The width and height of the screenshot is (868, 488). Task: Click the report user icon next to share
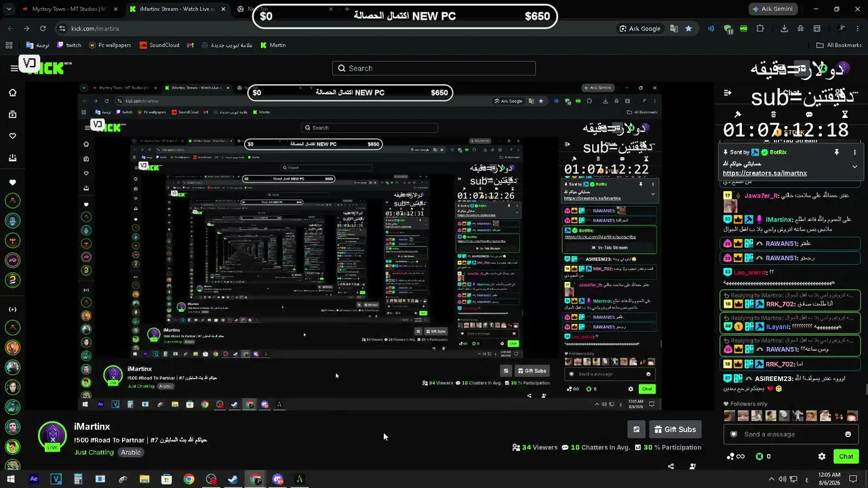[692, 466]
